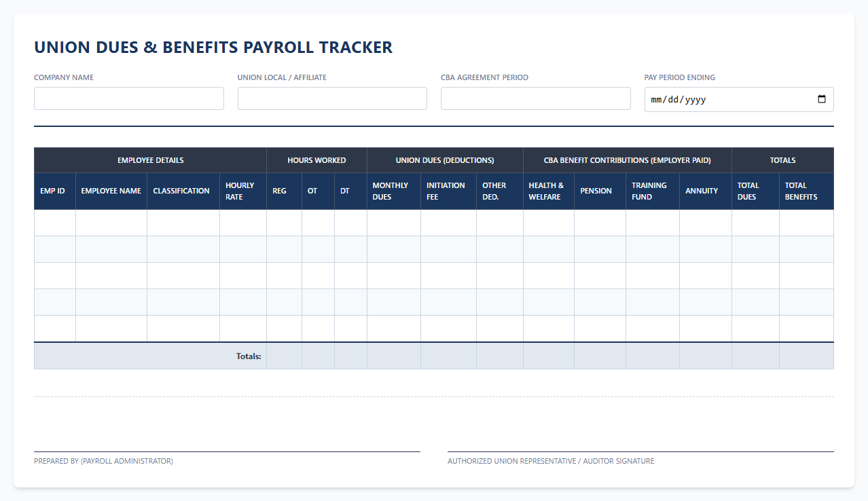The height and width of the screenshot is (501, 868).
Task: Select the HEALTH & WELFARE column header
Action: [549, 191]
